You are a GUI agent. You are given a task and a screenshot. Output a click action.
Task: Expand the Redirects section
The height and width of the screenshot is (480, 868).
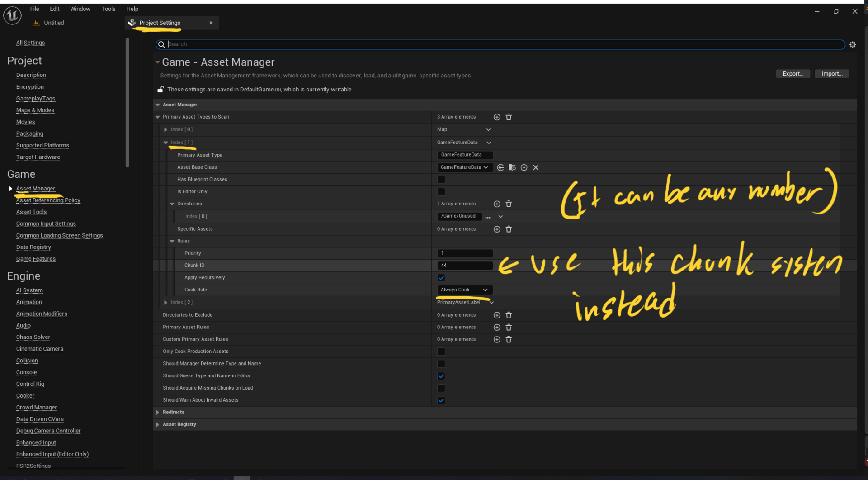(158, 413)
